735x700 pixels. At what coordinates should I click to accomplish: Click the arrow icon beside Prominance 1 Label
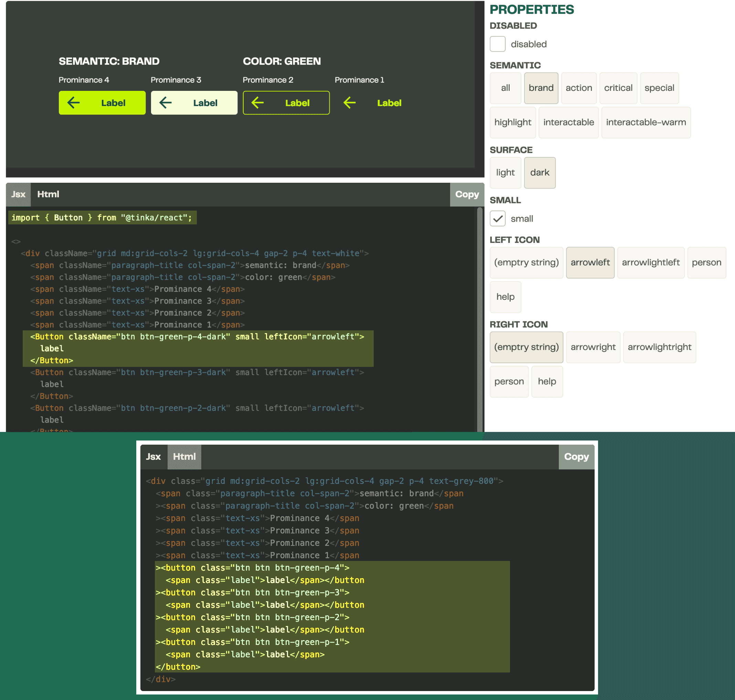[349, 103]
